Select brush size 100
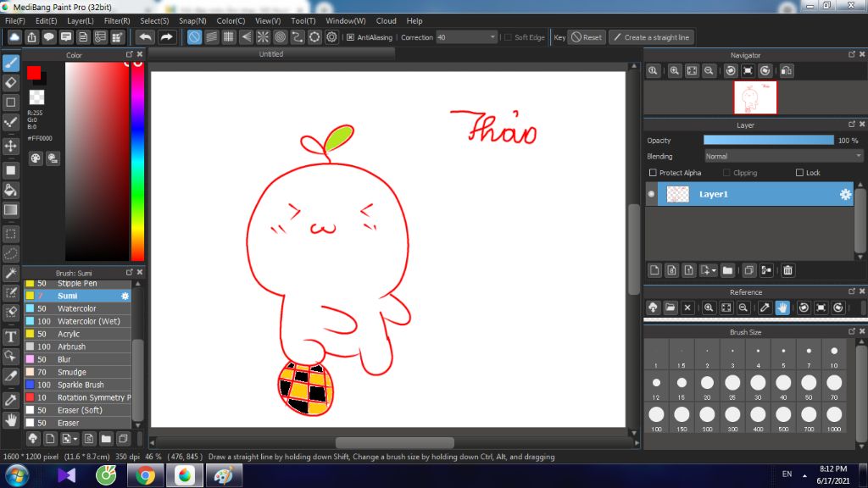 656,418
